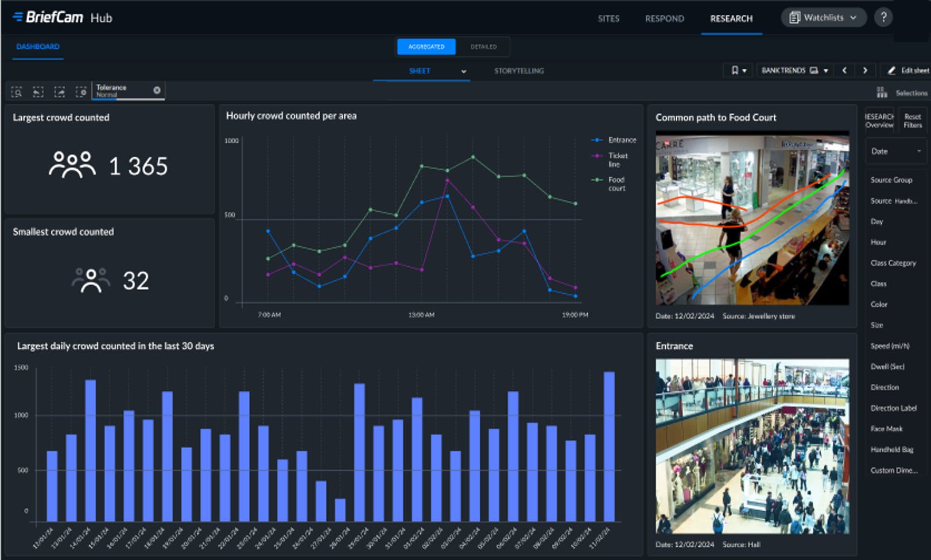Remove the Tolerance selection filter

pos(157,90)
